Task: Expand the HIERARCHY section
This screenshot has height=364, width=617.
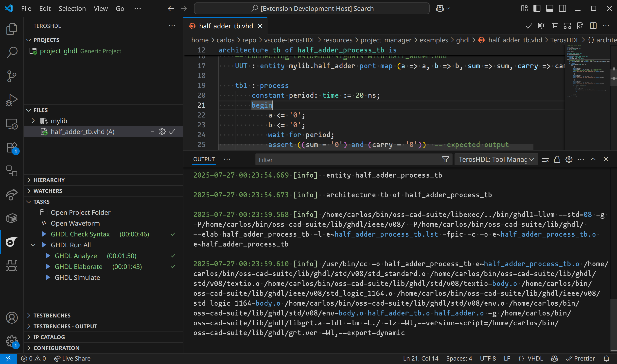Action: (29, 180)
